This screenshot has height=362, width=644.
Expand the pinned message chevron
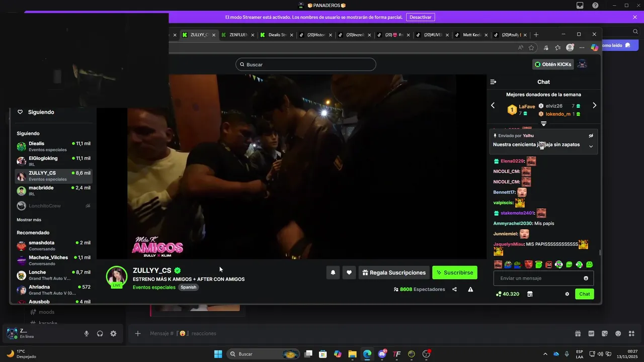point(591,146)
